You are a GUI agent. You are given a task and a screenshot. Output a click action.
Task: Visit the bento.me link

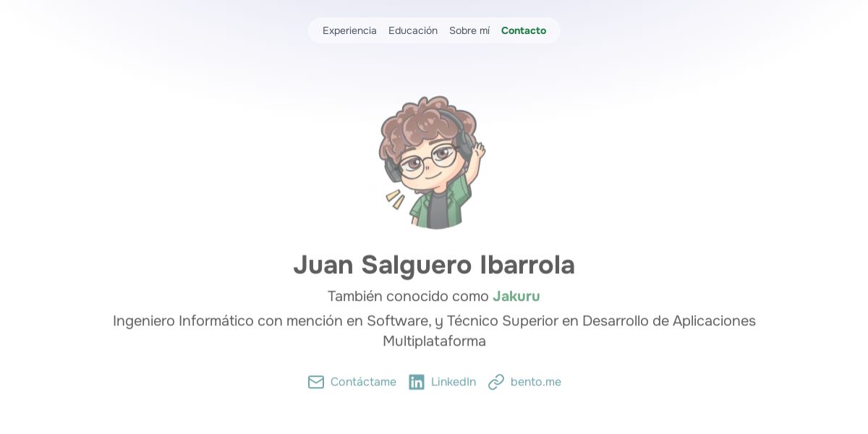click(x=536, y=382)
